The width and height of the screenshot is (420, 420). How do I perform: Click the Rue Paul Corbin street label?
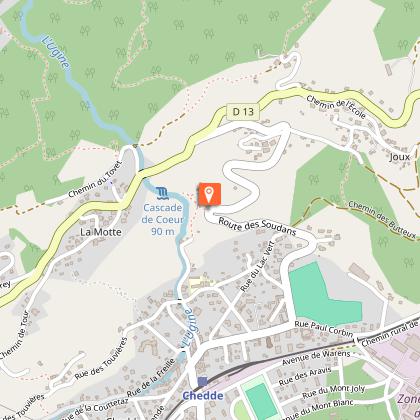(x=324, y=329)
